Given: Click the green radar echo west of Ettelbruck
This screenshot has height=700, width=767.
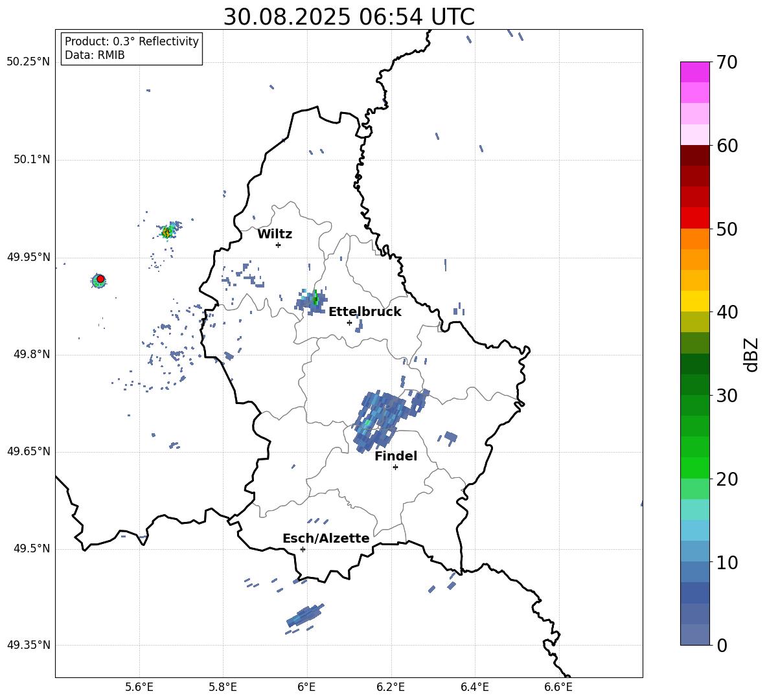Looking at the screenshot, I should (x=312, y=300).
